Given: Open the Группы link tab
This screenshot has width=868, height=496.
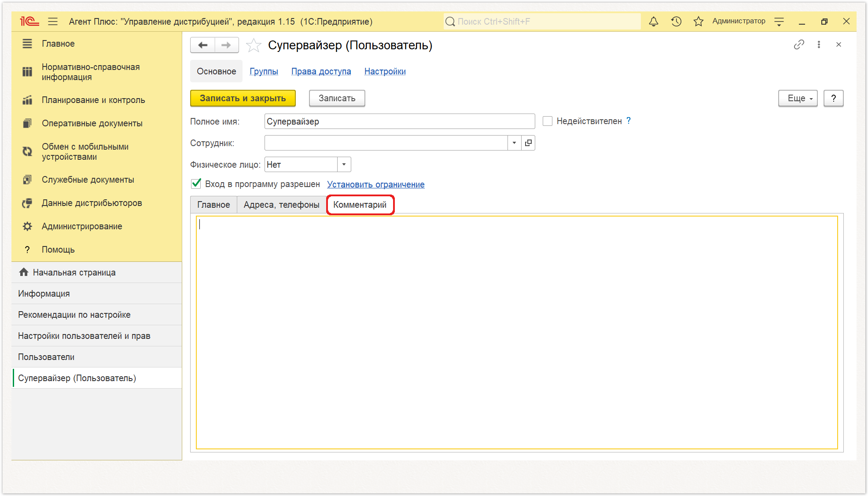Looking at the screenshot, I should [264, 71].
